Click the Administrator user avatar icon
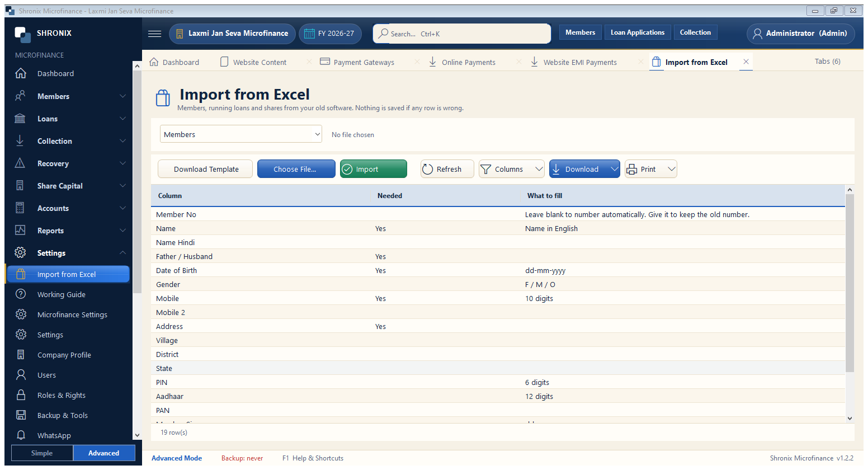The height and width of the screenshot is (470, 868). click(757, 34)
